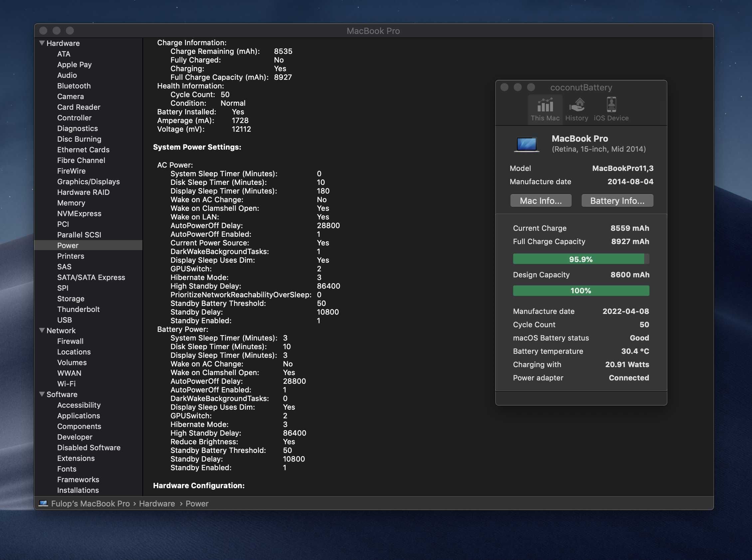752x560 pixels.
Task: Click the Battery Info... button
Action: [617, 201]
